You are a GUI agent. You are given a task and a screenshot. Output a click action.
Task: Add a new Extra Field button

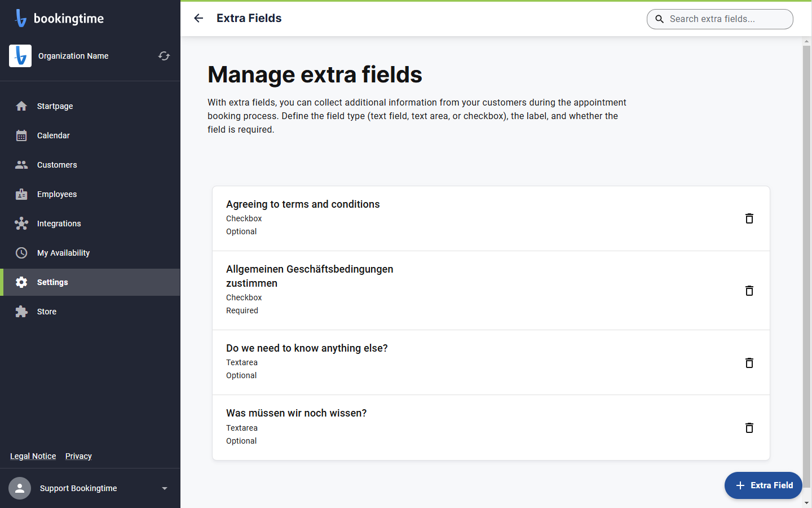[x=764, y=485]
